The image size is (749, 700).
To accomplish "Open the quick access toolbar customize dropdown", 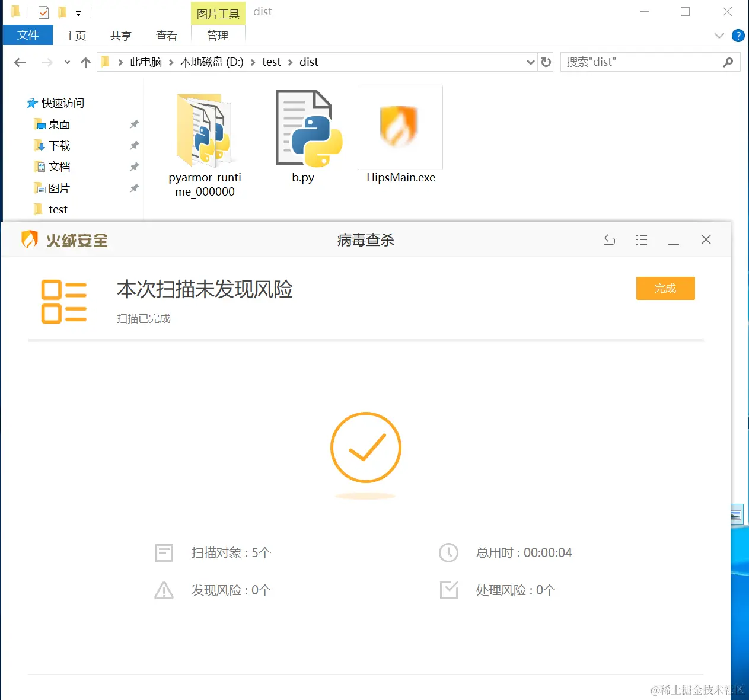I will (78, 13).
